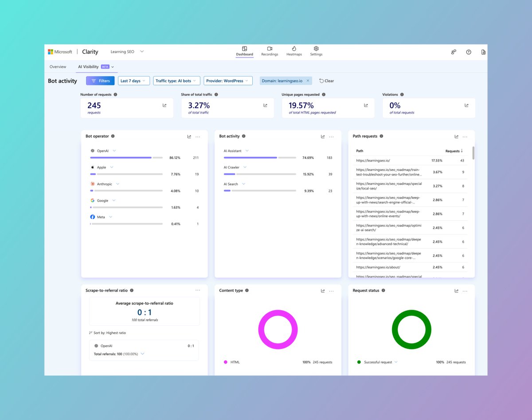Show info for Scrape-to-referral ratio
The image size is (532, 420).
tap(131, 290)
